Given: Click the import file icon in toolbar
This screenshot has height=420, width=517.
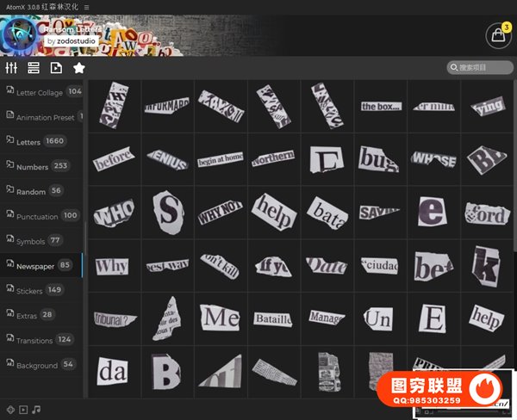Looking at the screenshot, I should pos(57,68).
